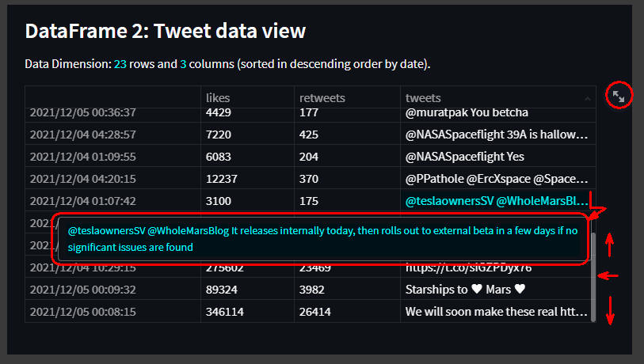Click the retweets cell showing 425

(x=347, y=135)
